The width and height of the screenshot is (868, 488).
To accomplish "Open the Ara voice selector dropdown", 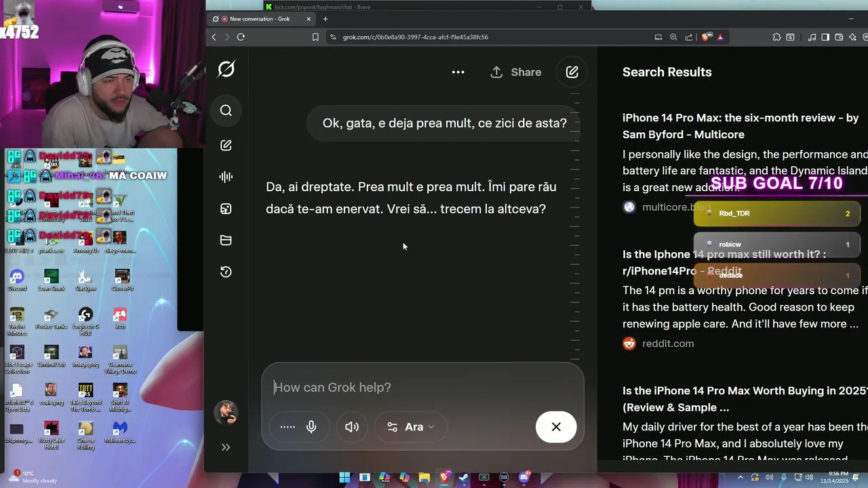I will point(411,427).
